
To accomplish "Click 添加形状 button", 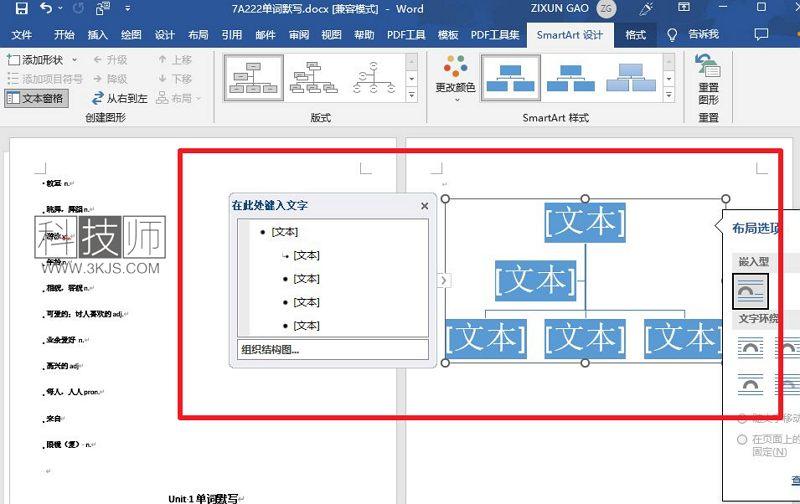I will (x=36, y=60).
